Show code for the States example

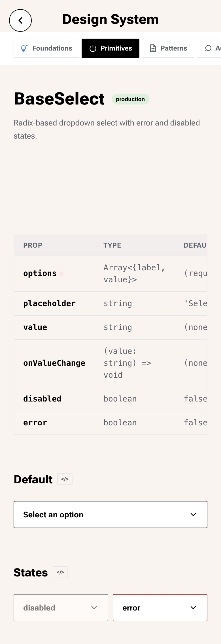tap(60, 572)
